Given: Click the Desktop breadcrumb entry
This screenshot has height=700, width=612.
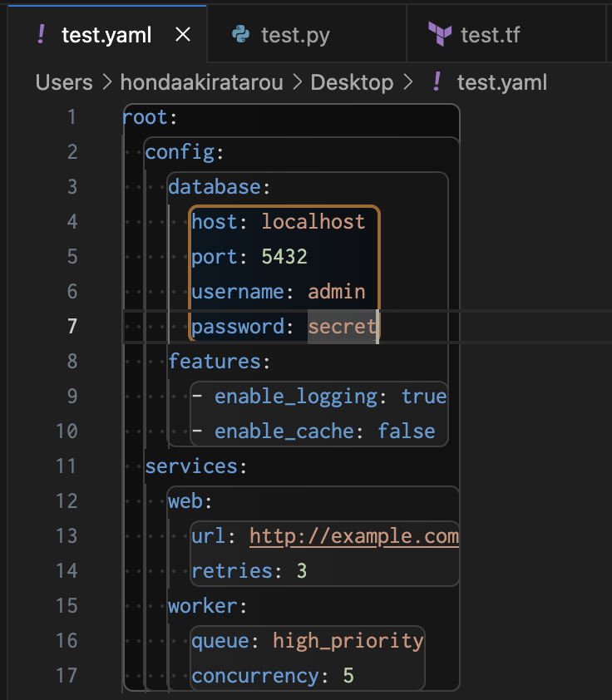Looking at the screenshot, I should tap(352, 82).
